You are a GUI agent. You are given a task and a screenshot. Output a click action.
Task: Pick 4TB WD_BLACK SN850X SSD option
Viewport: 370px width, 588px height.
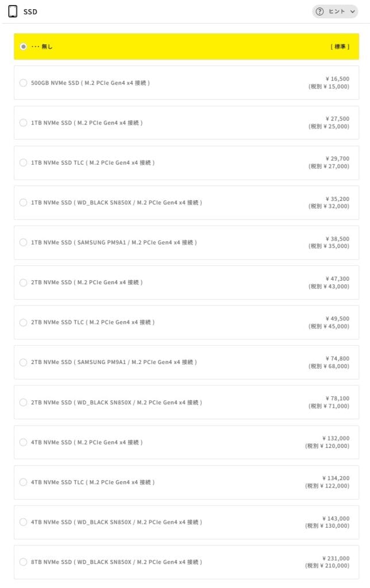[23, 522]
